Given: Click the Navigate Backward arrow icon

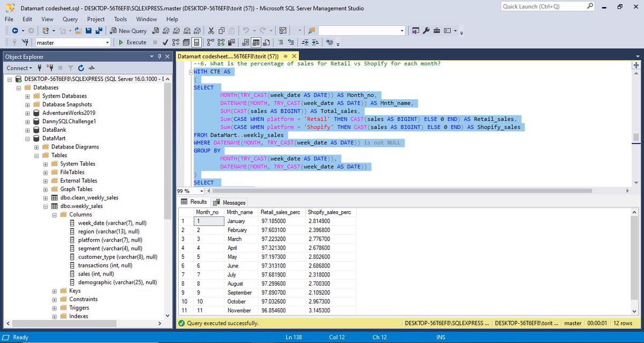Looking at the screenshot, I should click(15, 31).
